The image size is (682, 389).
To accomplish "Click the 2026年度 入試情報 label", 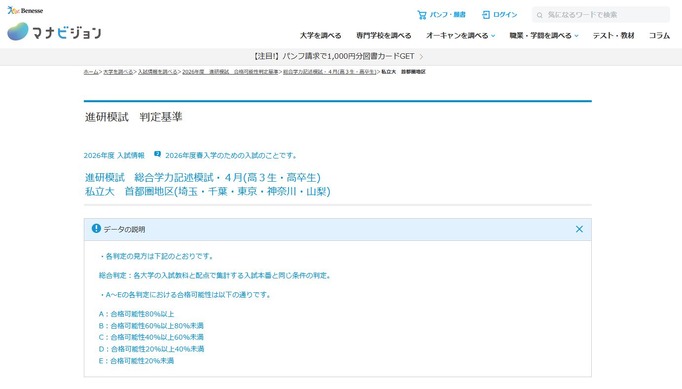I will pos(114,155).
